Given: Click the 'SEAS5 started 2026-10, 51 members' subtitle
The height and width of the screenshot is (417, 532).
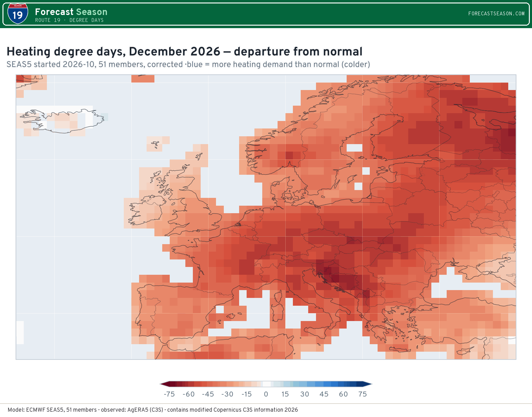Looking at the screenshot, I should click(188, 64).
